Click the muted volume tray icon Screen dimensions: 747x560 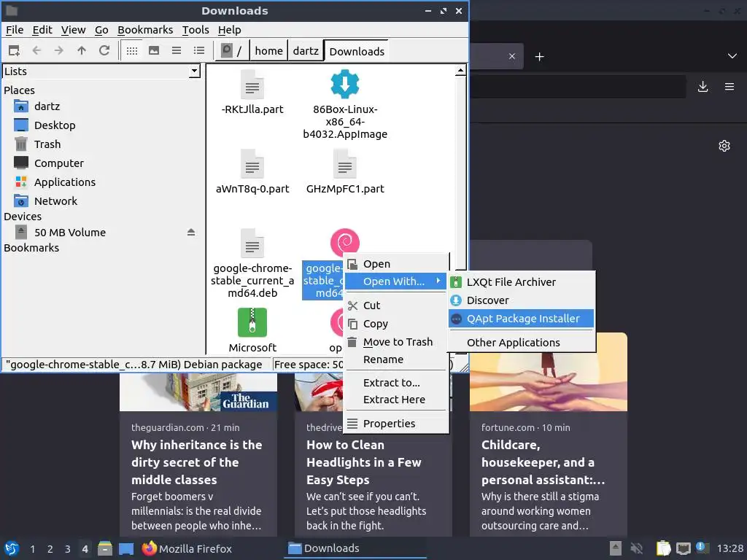(x=636, y=548)
